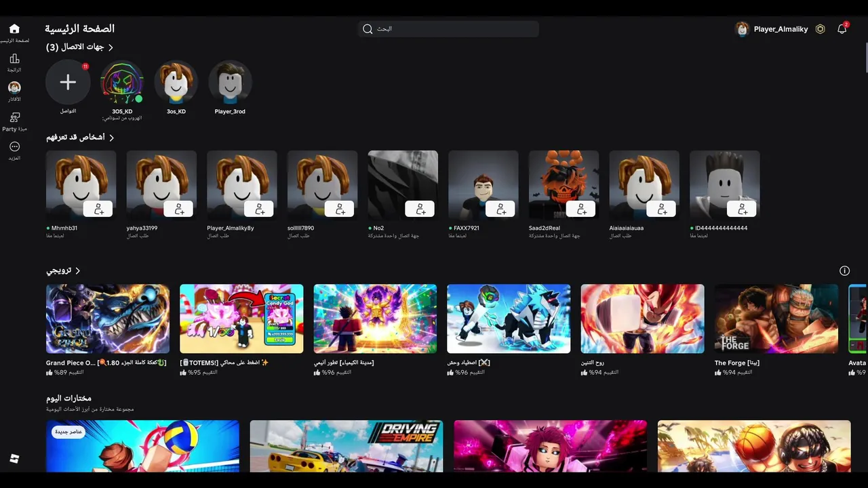Open the dragon spirit game thumbnail
868x488 pixels.
pyautogui.click(x=642, y=319)
